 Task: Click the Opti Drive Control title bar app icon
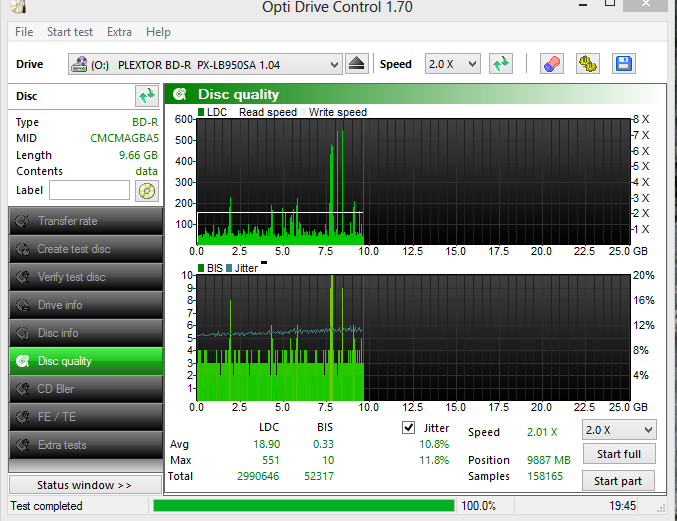18,6
